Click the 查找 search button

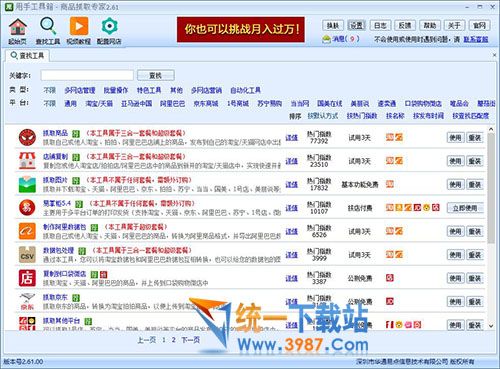[156, 75]
